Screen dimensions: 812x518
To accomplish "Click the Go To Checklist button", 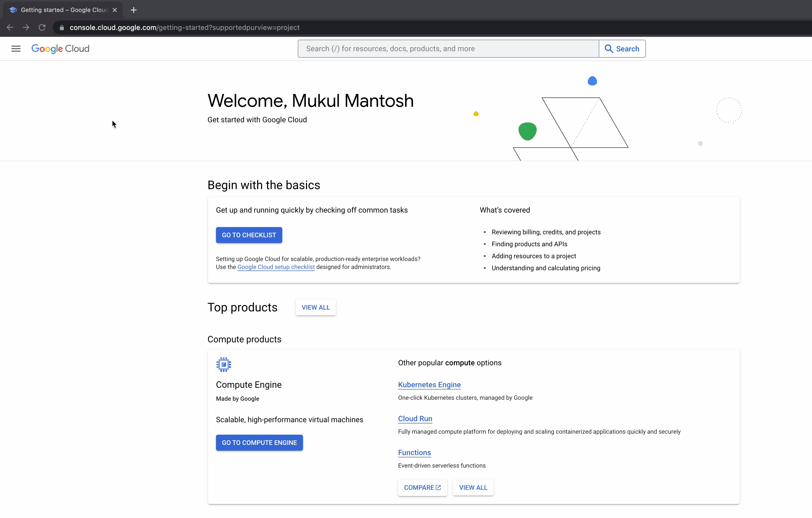I will pyautogui.click(x=249, y=235).
